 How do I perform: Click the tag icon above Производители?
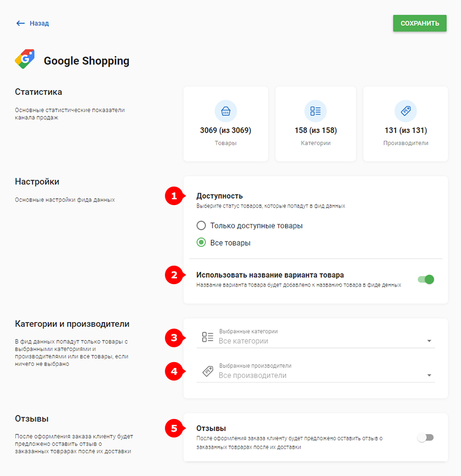[406, 111]
